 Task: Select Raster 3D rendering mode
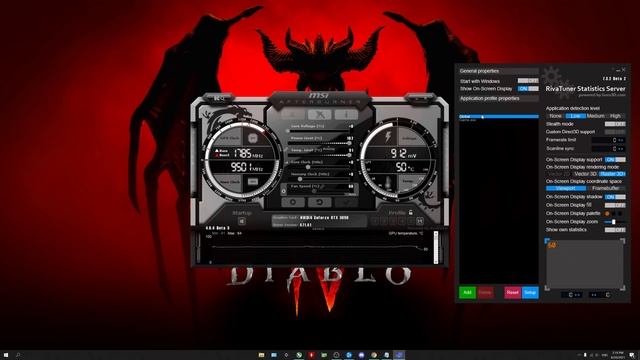613,174
